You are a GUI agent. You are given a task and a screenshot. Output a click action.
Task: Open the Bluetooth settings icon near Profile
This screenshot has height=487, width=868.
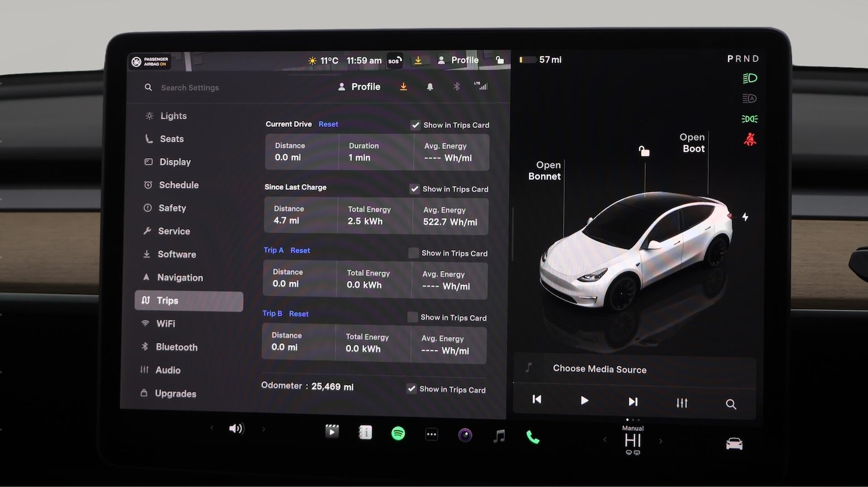457,86
